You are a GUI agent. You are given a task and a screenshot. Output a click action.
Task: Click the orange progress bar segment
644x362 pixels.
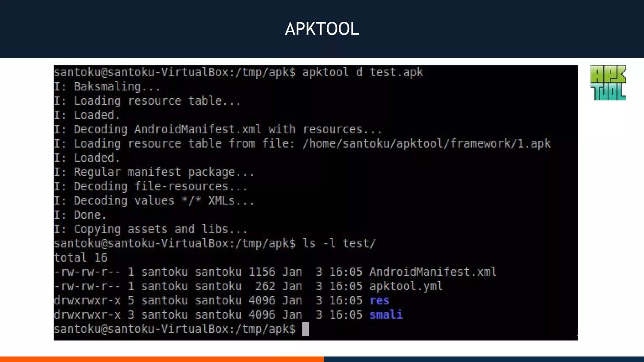pos(162,359)
